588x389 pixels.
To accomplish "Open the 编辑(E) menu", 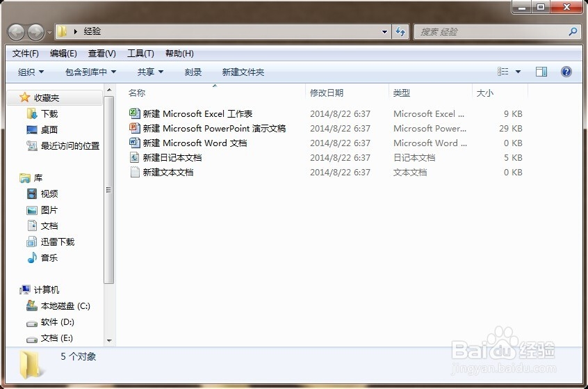I will click(63, 54).
